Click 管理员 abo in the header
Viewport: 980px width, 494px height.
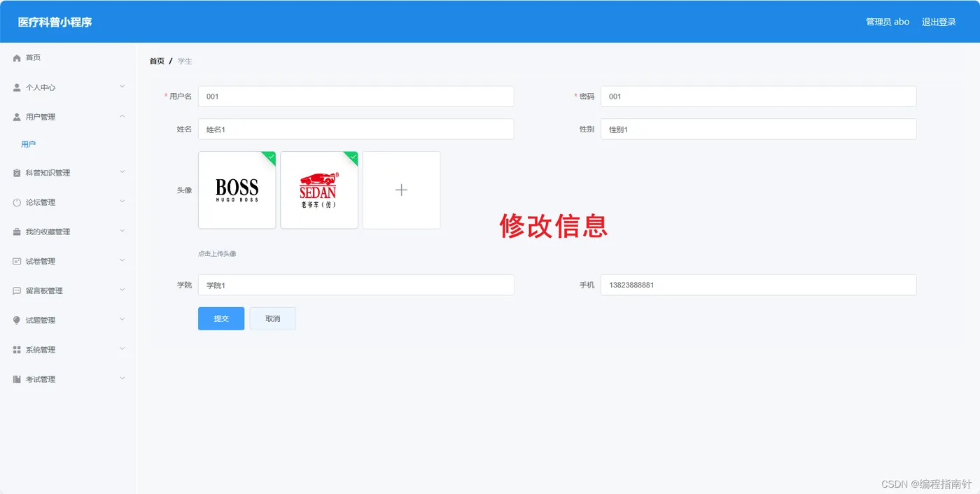(888, 22)
